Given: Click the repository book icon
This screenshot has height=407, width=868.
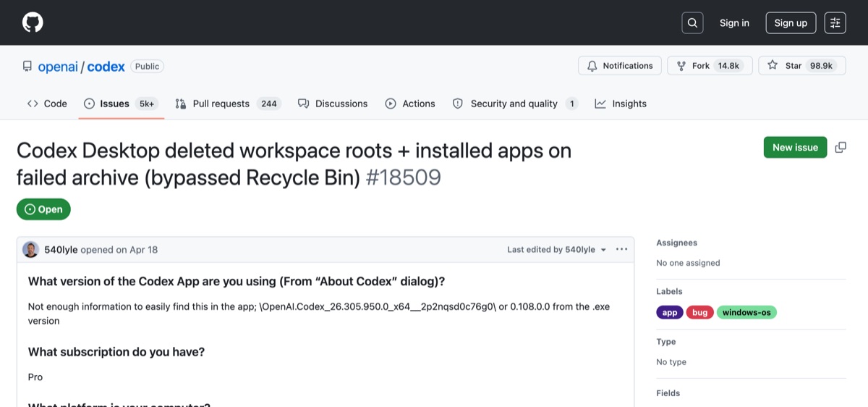Looking at the screenshot, I should (x=27, y=67).
